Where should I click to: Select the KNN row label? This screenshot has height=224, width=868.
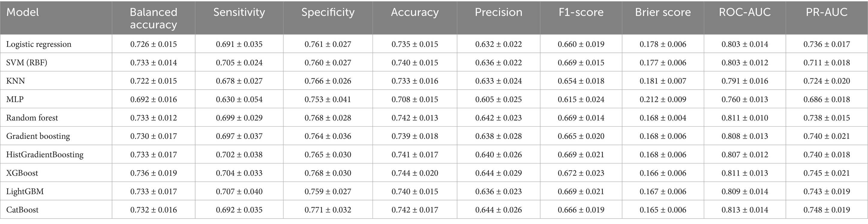16,81
